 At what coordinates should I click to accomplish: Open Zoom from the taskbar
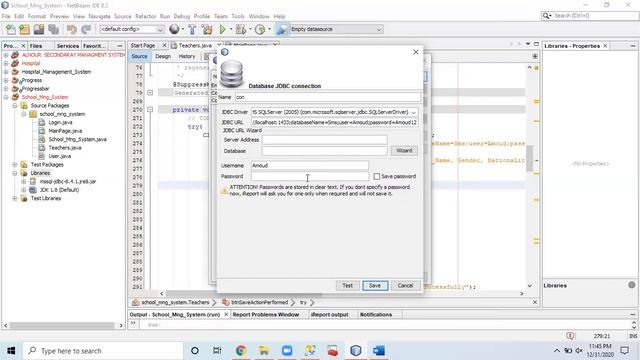point(287,351)
